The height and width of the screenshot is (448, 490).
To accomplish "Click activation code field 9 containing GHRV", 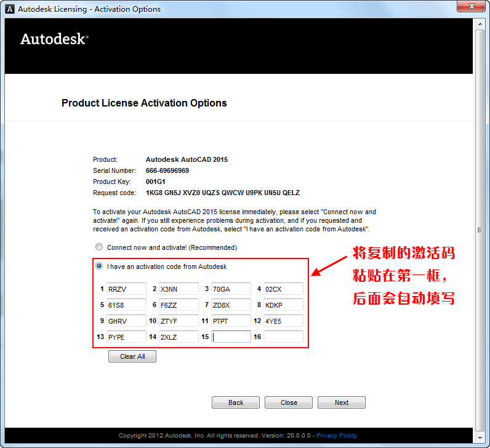I will pyautogui.click(x=126, y=321).
